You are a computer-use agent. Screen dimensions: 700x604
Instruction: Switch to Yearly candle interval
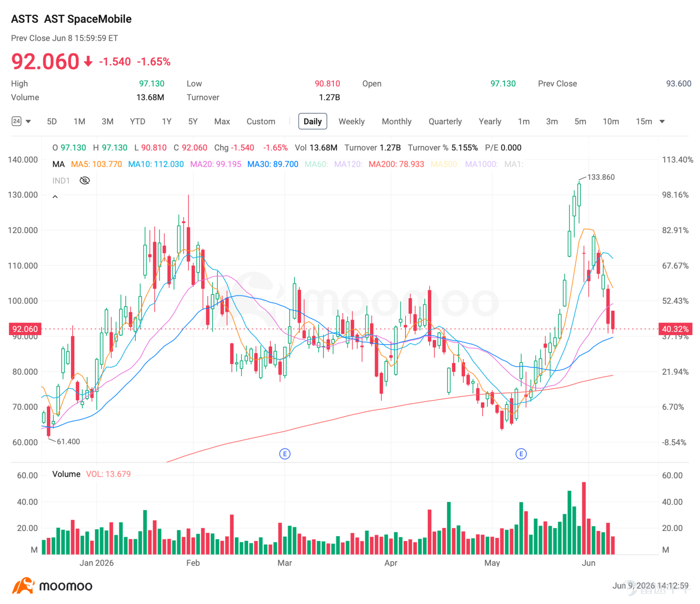(x=490, y=122)
